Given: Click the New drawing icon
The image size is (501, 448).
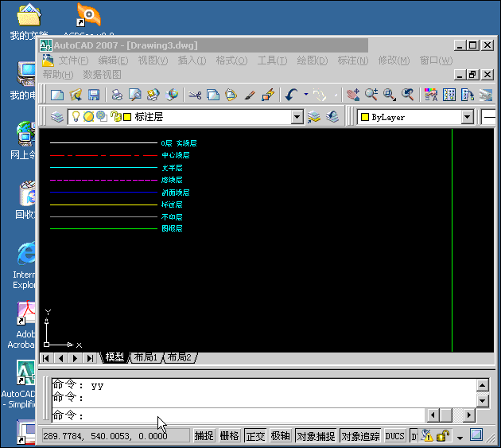Looking at the screenshot, I should 57,95.
